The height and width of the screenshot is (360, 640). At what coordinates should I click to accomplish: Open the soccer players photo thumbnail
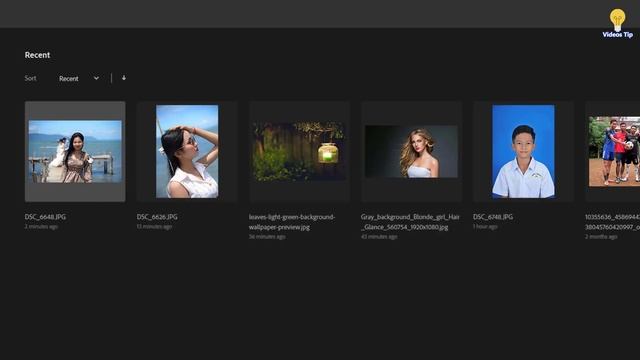[x=613, y=151]
